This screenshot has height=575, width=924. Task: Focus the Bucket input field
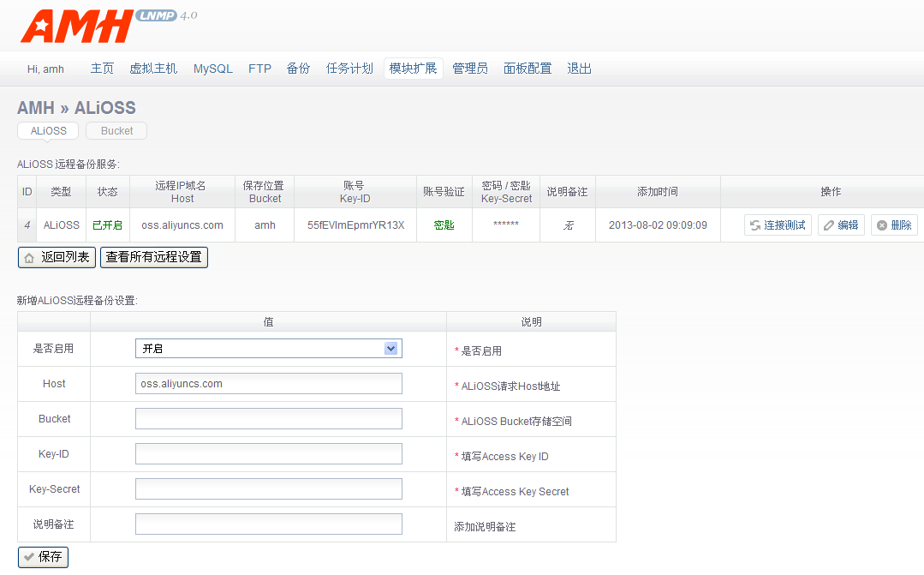pos(268,419)
